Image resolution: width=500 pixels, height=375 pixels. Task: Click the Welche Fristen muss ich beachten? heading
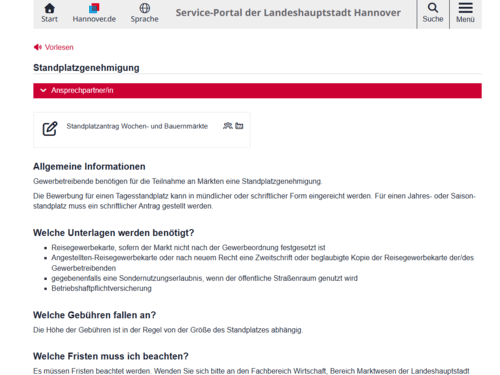pos(111,356)
